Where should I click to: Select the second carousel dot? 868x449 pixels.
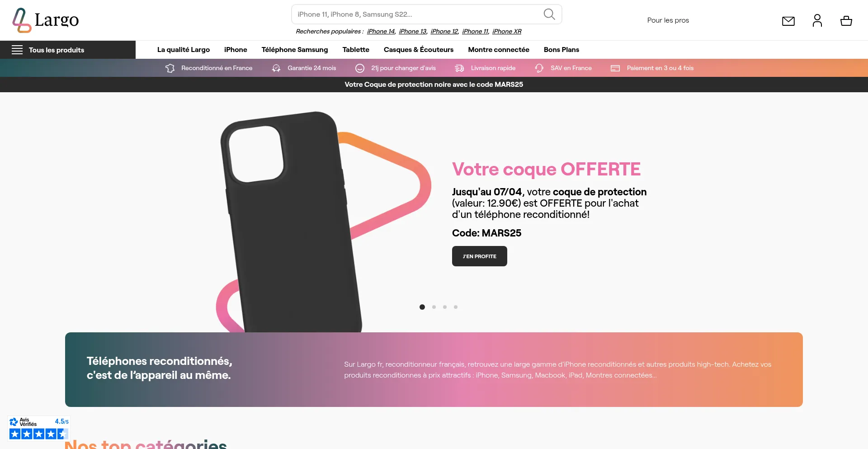[x=434, y=307]
